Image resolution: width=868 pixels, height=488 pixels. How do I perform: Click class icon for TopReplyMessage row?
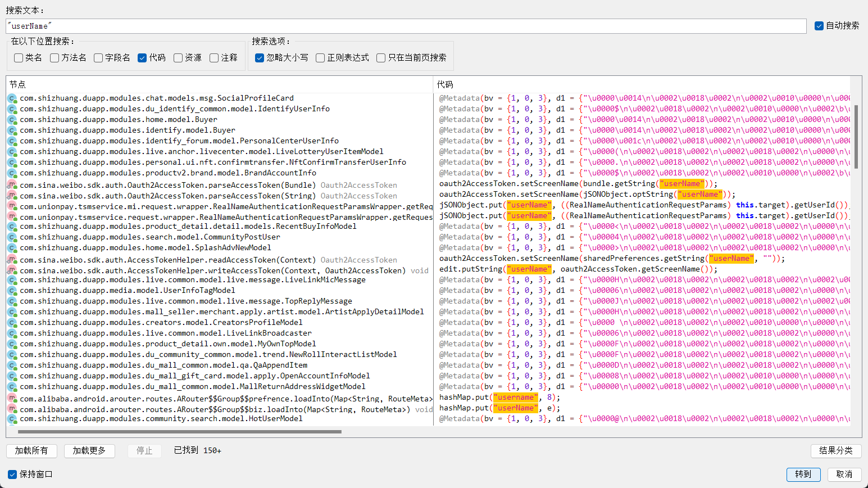[x=12, y=301]
